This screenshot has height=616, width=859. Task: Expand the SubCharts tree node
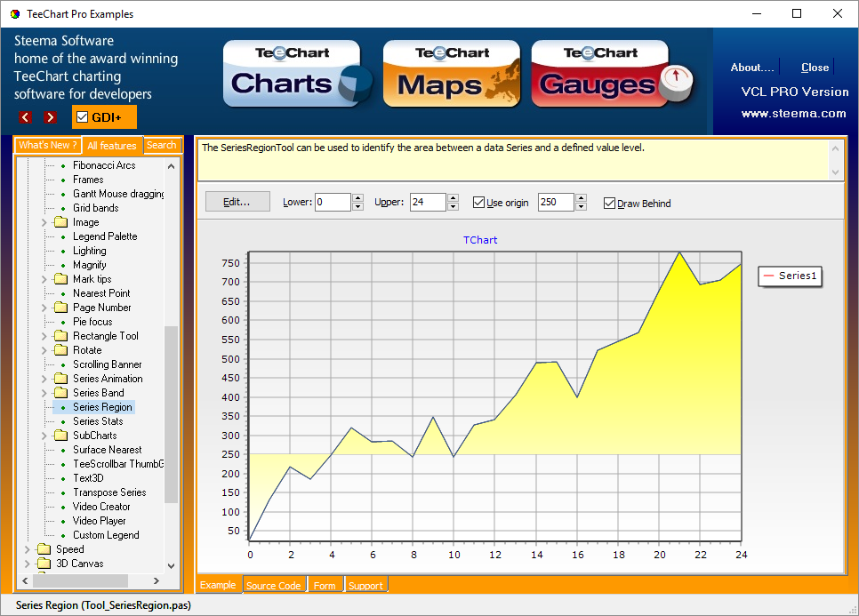tap(44, 436)
